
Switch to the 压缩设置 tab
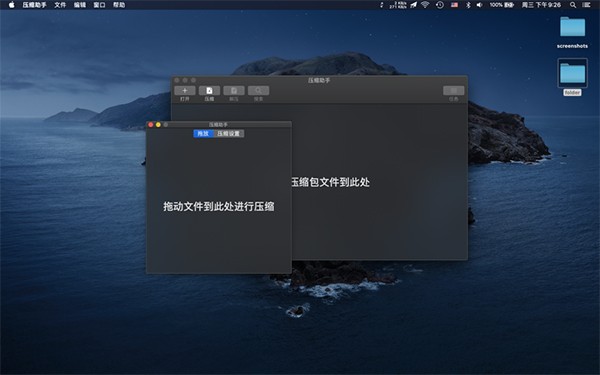[228, 134]
